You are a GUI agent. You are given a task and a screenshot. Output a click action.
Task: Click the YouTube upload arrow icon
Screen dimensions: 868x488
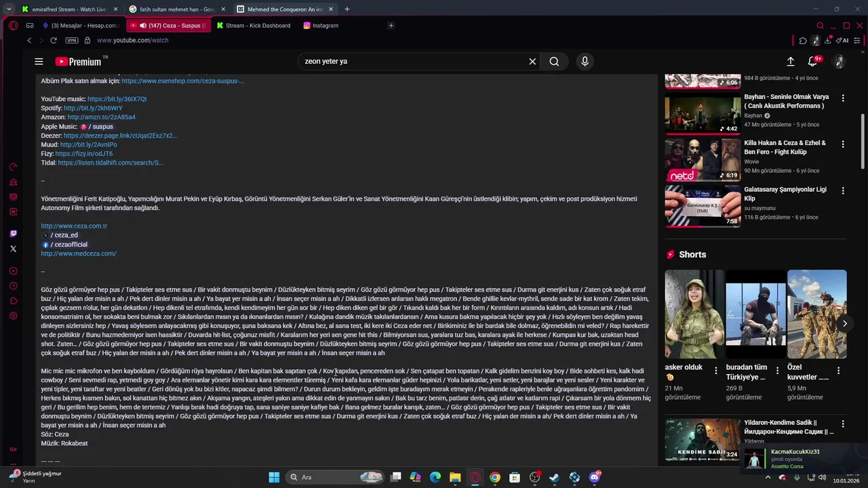tap(790, 62)
